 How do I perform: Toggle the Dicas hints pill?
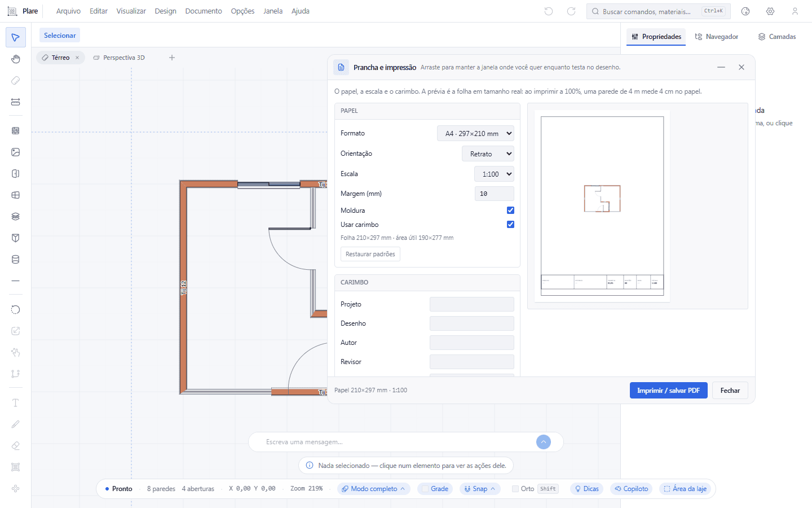[586, 489]
